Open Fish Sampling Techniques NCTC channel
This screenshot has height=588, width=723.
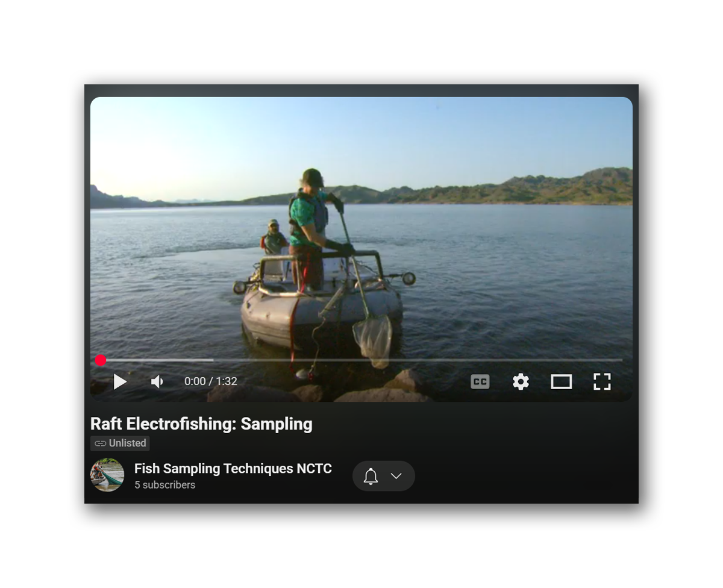[x=233, y=469]
